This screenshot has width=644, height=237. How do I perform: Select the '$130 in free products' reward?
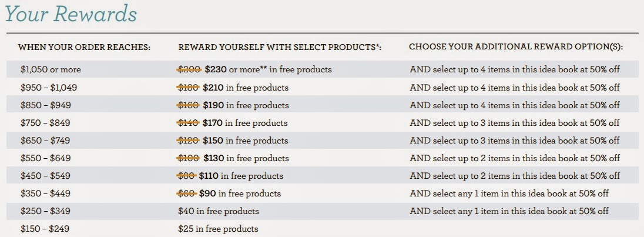(x=246, y=158)
